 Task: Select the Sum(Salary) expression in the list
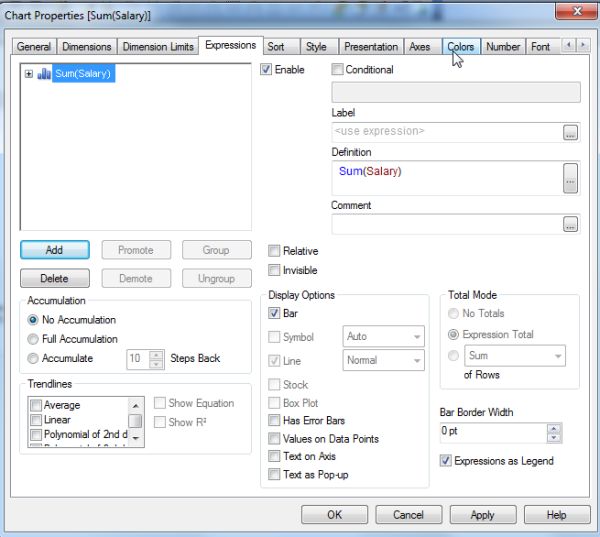click(83, 73)
